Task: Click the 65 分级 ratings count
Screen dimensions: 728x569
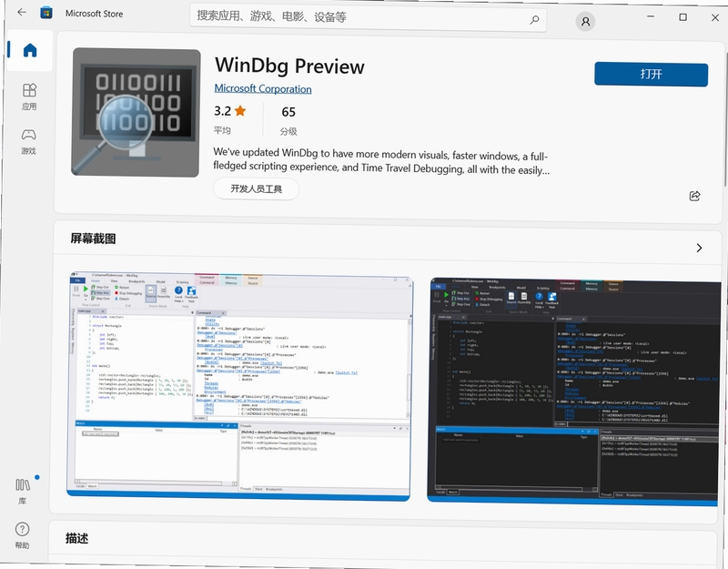Action: (x=288, y=120)
